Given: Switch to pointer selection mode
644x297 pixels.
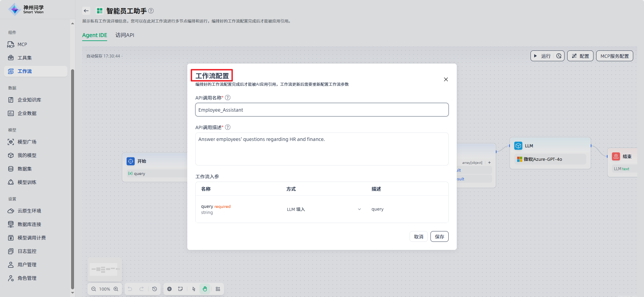Looking at the screenshot, I should point(194,289).
